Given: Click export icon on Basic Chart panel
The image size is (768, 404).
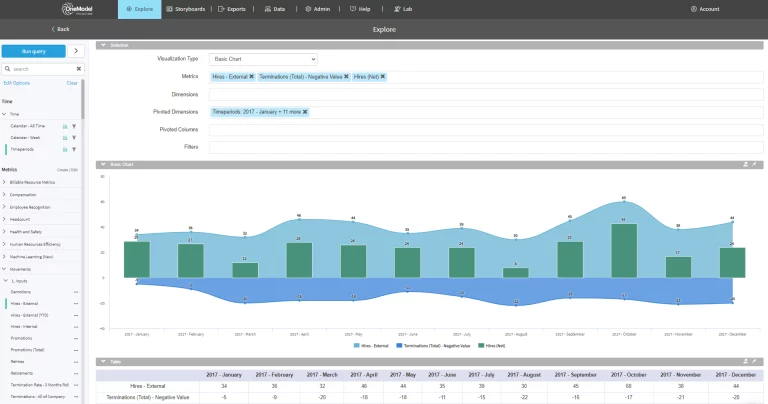Looking at the screenshot, I should [745, 165].
